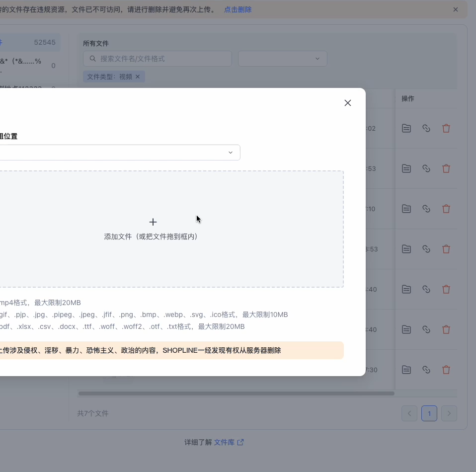This screenshot has width=476, height=472.
Task: Click the move-to-group icon in the third row
Action: pos(406,209)
